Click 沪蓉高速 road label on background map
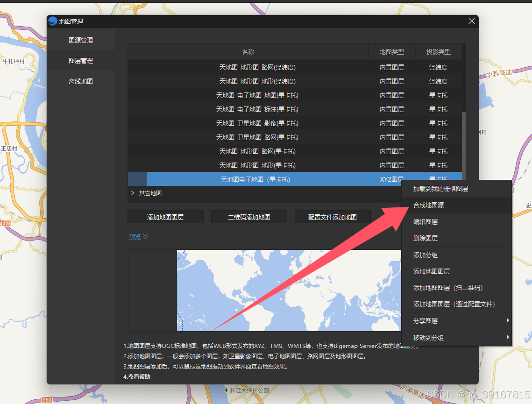Viewport: 532px width, 404px height. pyautogui.click(x=498, y=74)
